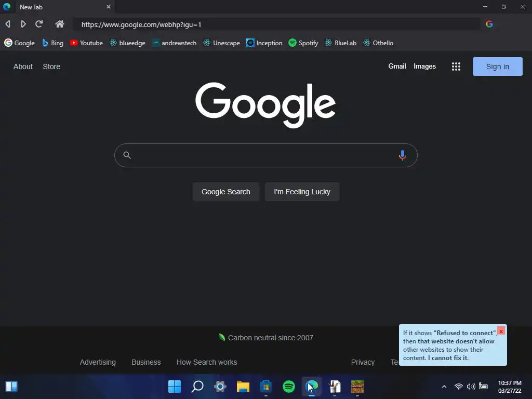This screenshot has height=399, width=532.
Task: Open Carbon neutral since 2007 link
Action: [x=265, y=338]
